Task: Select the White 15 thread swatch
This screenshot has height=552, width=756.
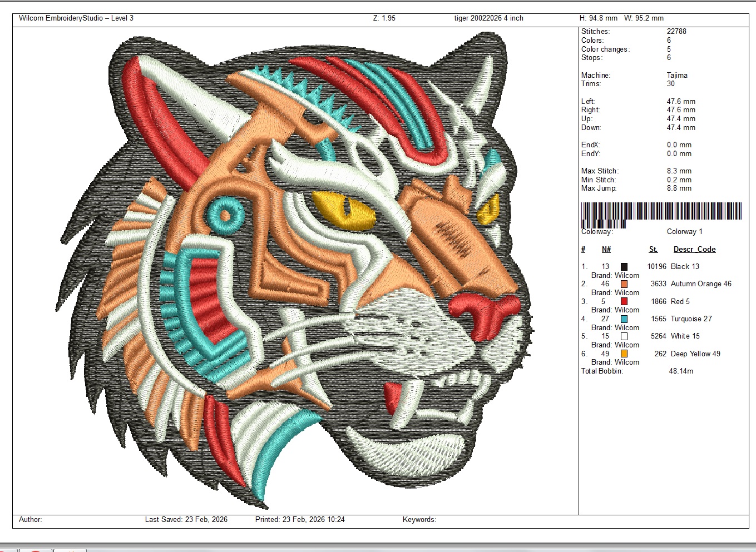Action: pos(624,336)
